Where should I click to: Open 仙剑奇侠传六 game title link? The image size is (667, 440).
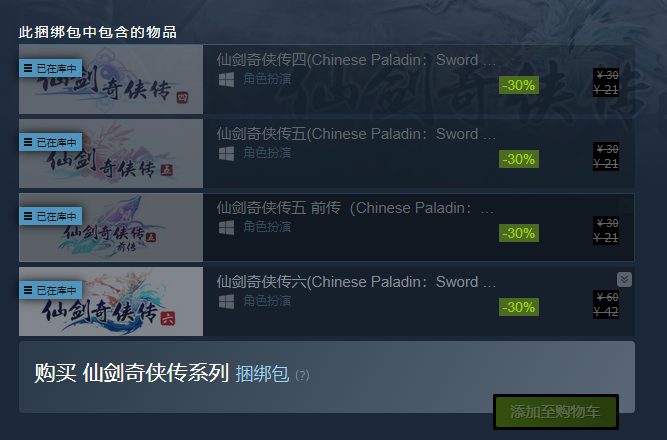pos(356,282)
